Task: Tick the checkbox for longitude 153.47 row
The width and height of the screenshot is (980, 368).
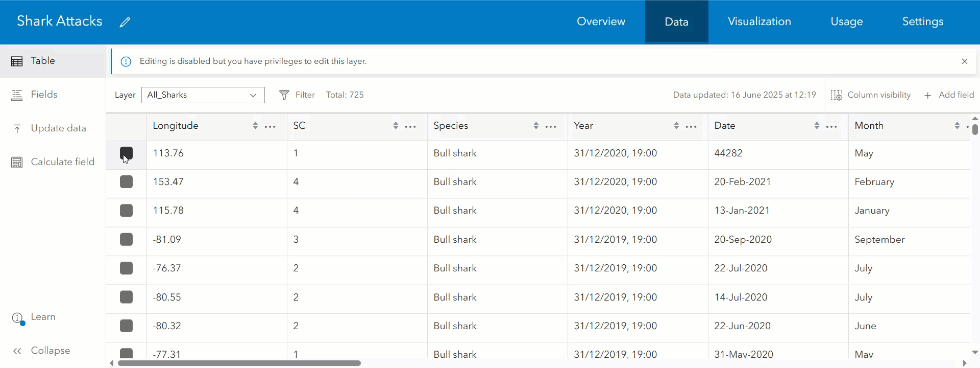Action: (126, 182)
